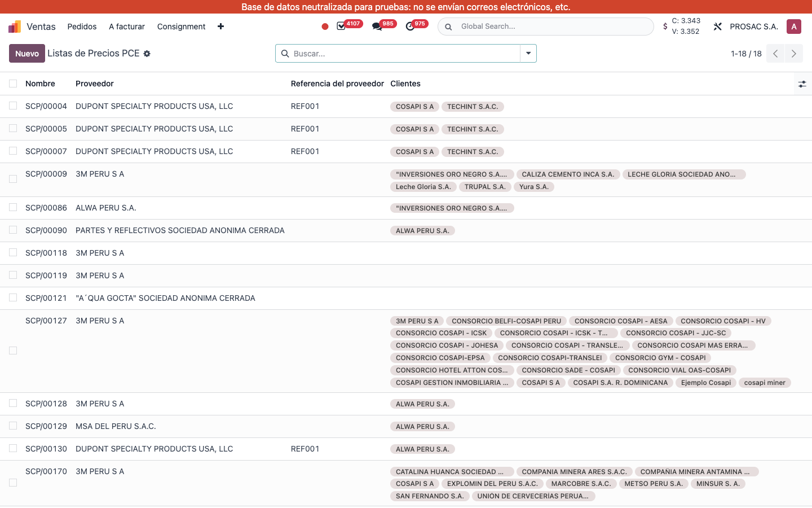Click the SAN FERNANDO S.A. client tag

point(430,496)
